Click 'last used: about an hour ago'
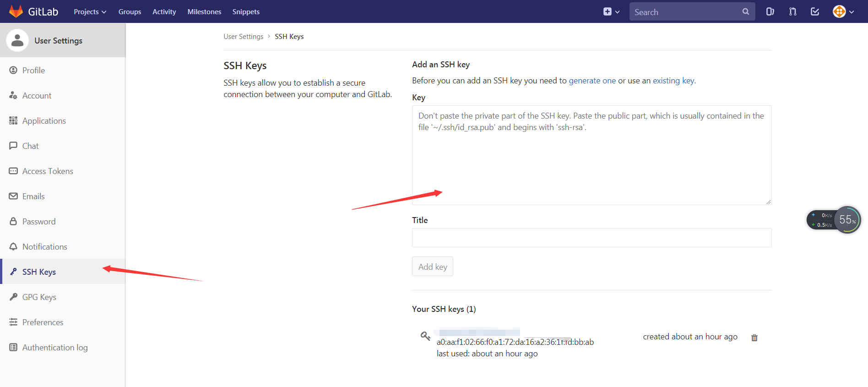Screen dimensions: 868x387 (487, 354)
